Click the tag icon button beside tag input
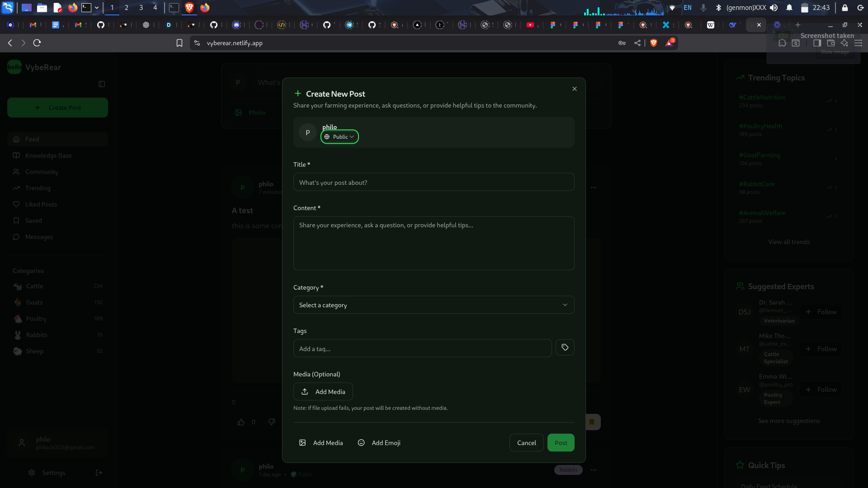 coord(565,347)
